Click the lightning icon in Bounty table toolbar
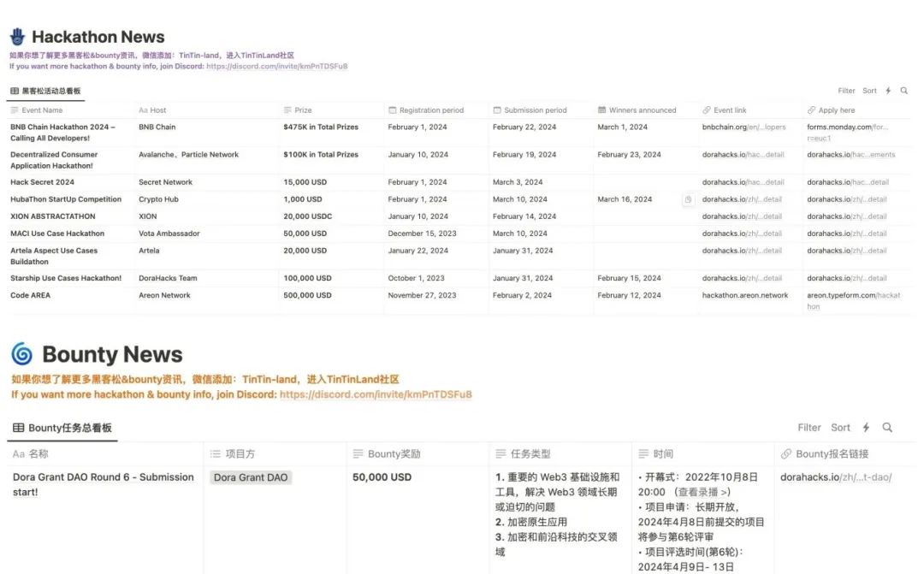 click(866, 428)
